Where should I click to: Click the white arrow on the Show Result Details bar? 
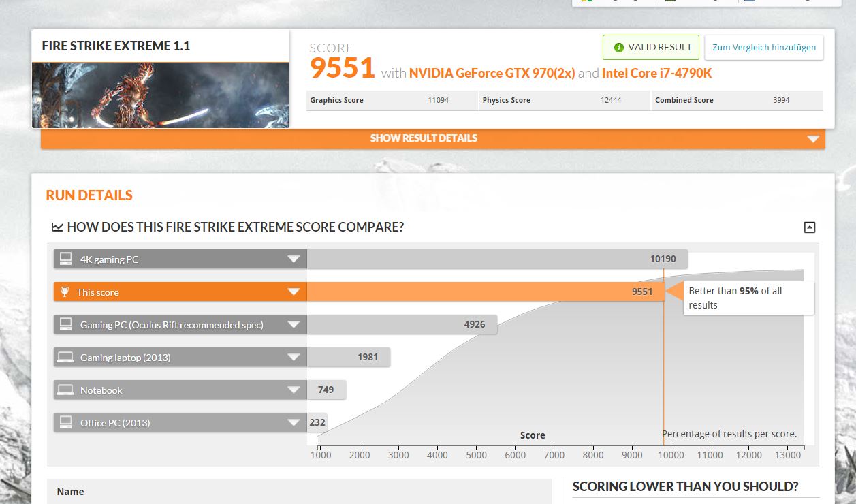point(813,139)
